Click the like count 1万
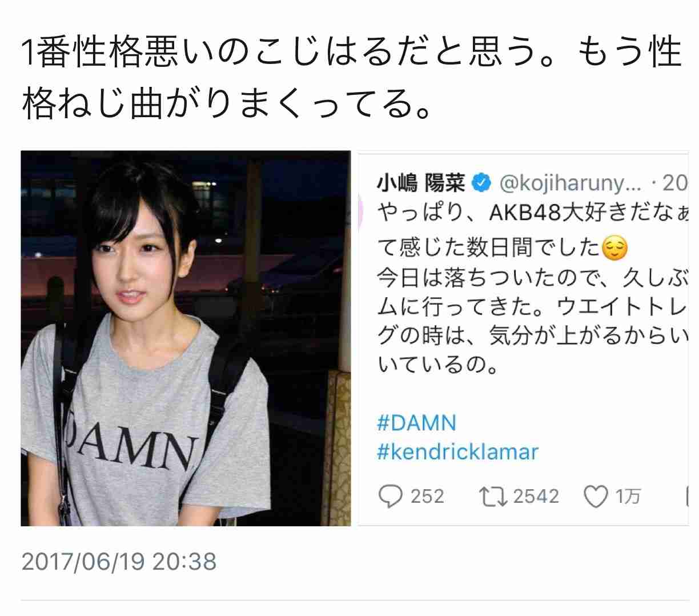This screenshot has width=699, height=616. [627, 496]
